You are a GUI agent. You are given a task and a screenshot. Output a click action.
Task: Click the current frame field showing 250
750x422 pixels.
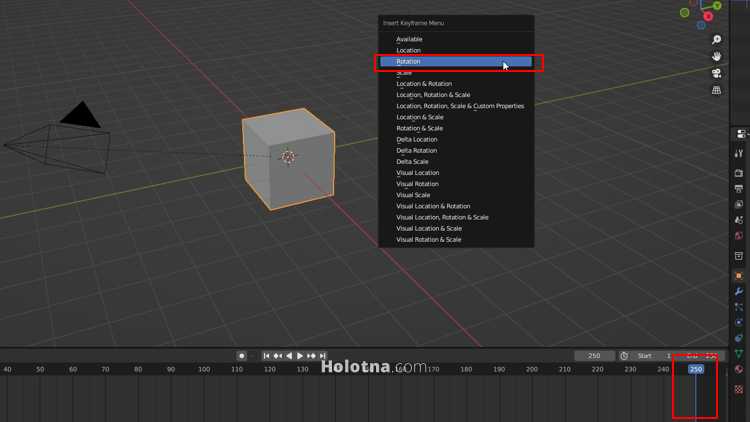[595, 356]
